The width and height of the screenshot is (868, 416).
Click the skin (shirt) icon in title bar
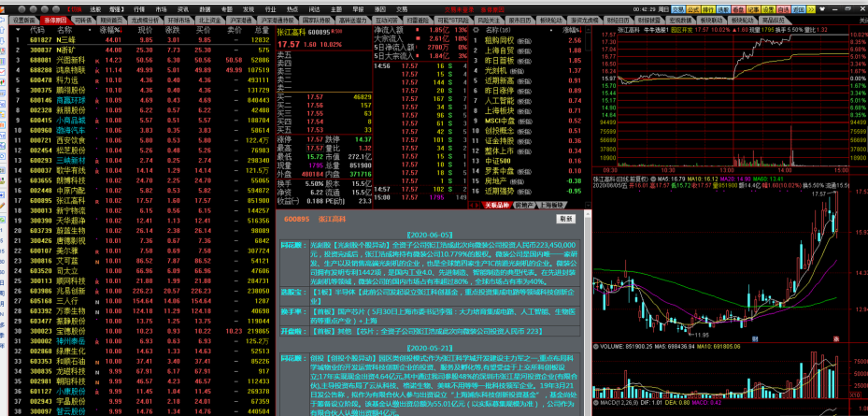pyautogui.click(x=822, y=9)
